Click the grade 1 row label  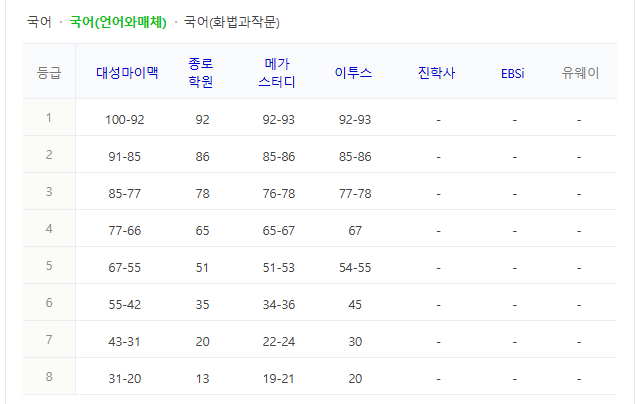point(49,118)
